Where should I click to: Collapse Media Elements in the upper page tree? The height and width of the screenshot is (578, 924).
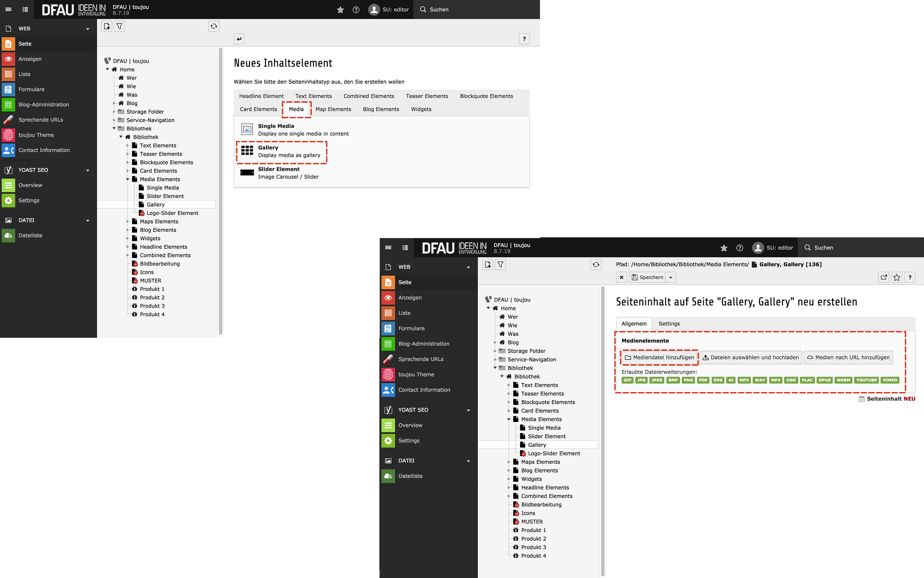tap(127, 179)
